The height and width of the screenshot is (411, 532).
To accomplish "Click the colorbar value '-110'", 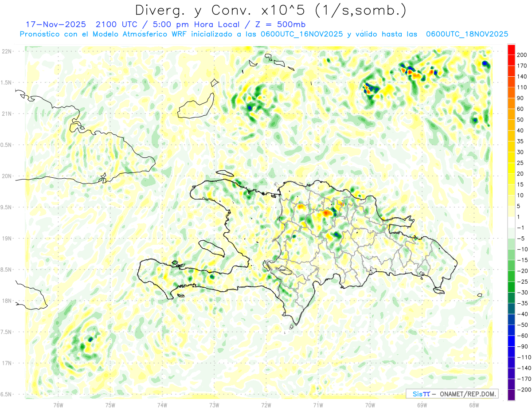I will 524,357.
